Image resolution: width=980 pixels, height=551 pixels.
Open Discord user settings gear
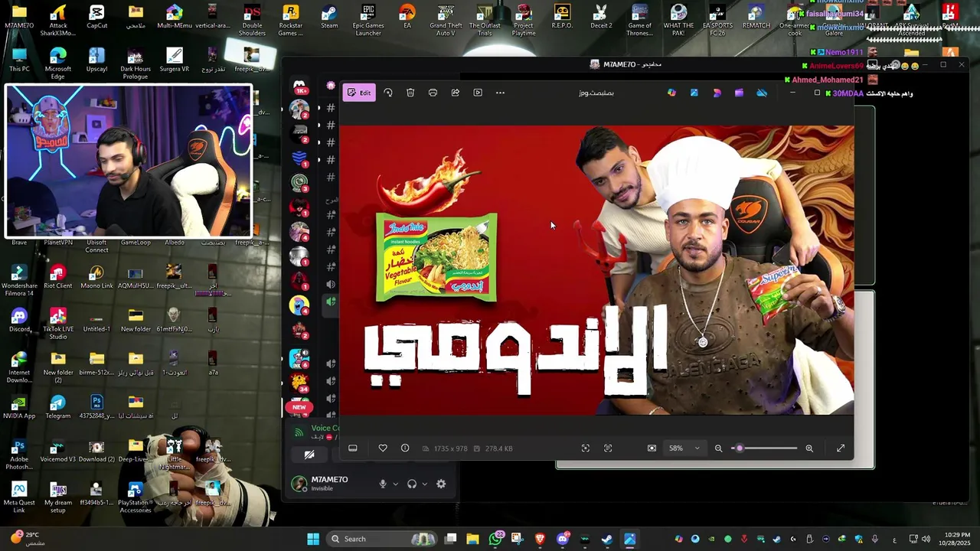click(441, 484)
